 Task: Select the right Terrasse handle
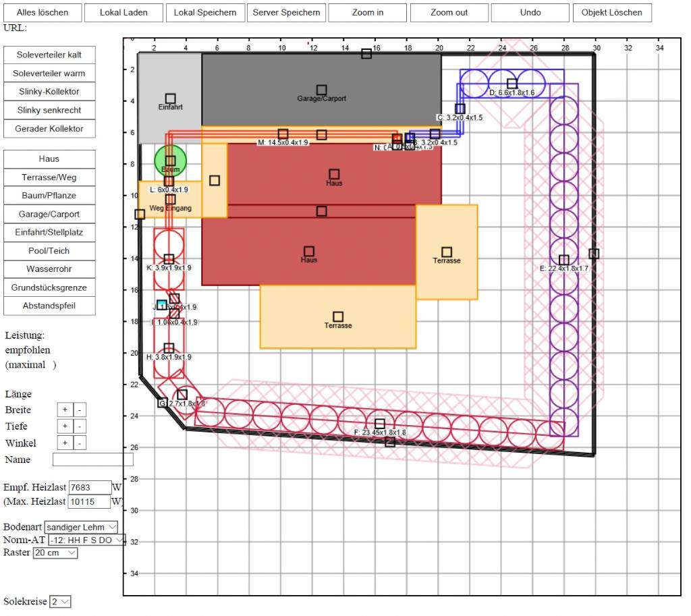pos(447,252)
